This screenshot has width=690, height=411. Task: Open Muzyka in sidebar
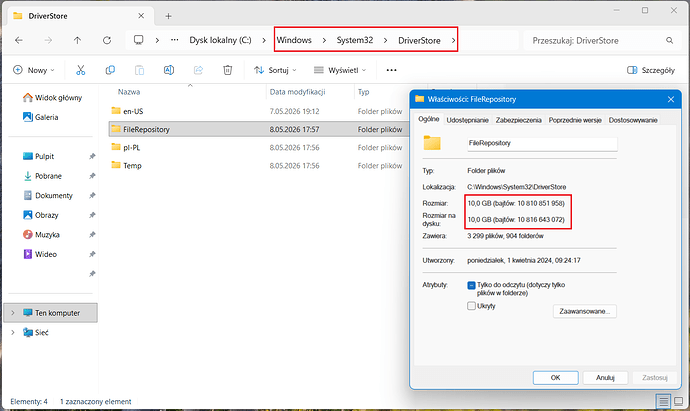tap(41, 235)
